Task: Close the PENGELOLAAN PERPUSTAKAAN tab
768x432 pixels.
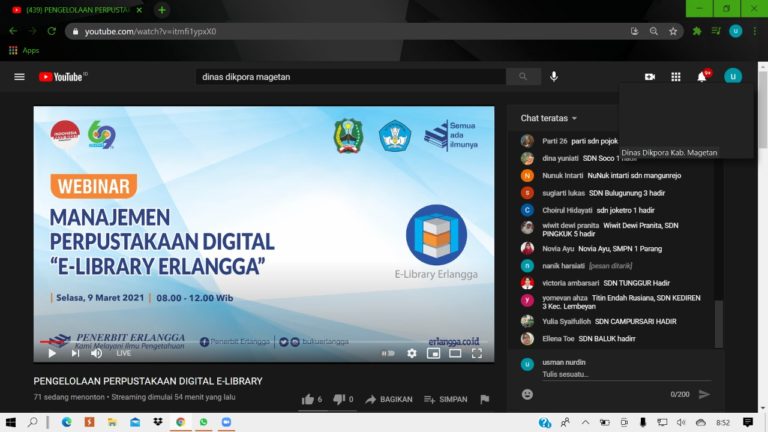Action: [x=139, y=10]
